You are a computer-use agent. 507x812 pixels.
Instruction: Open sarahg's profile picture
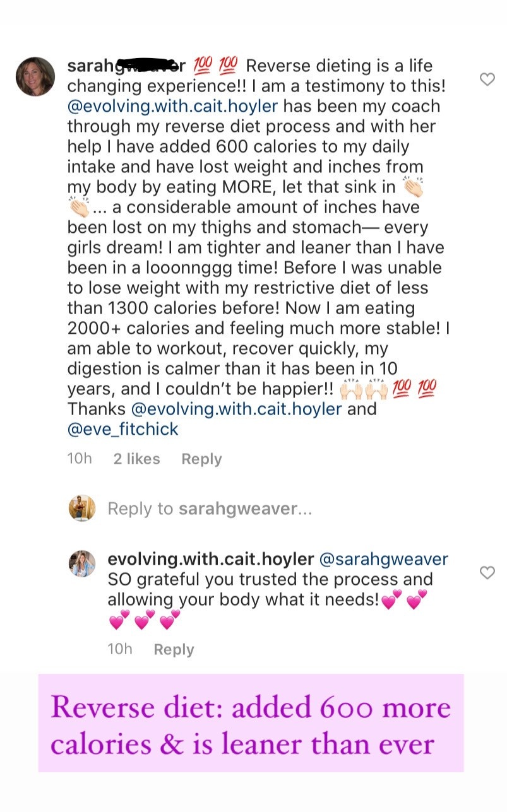(x=35, y=77)
